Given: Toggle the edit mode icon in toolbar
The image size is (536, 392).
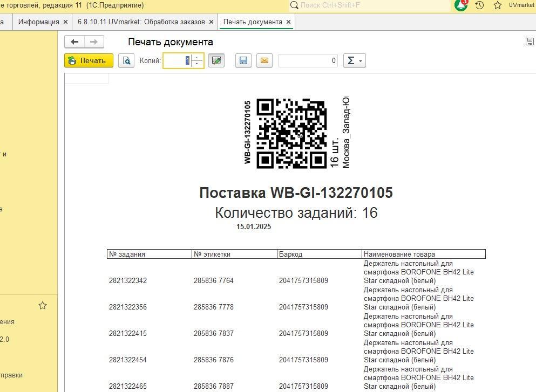Looking at the screenshot, I should point(216,60).
